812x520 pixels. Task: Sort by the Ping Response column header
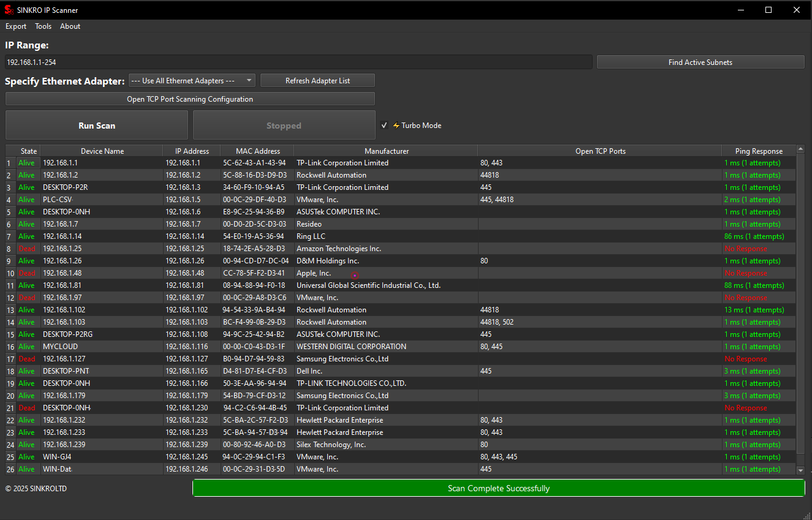(x=759, y=151)
